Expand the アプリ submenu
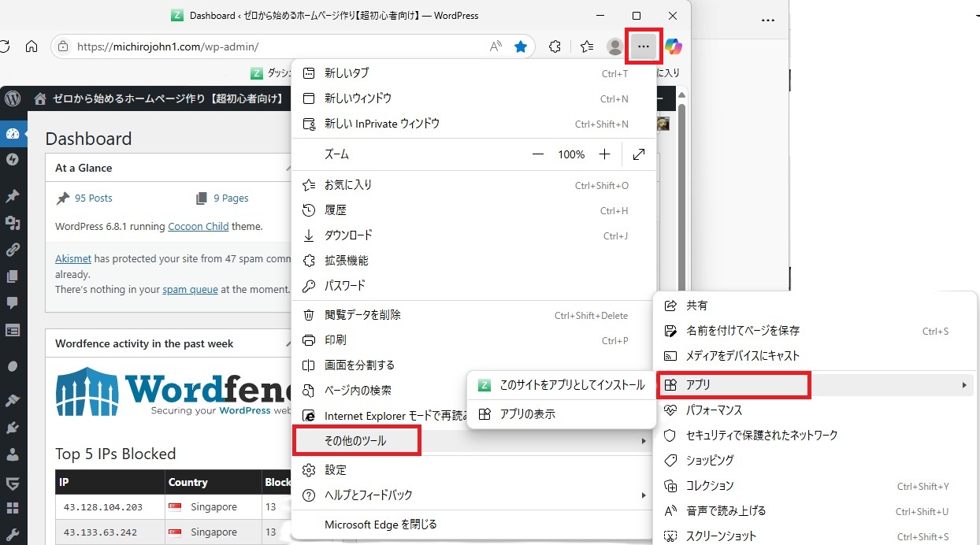The width and height of the screenshot is (980, 545). coord(815,385)
